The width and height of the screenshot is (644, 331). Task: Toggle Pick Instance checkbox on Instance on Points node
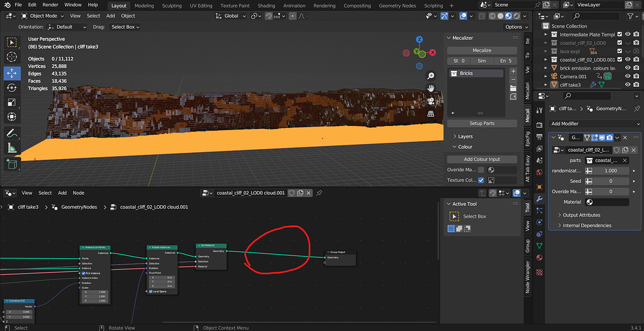[84, 273]
